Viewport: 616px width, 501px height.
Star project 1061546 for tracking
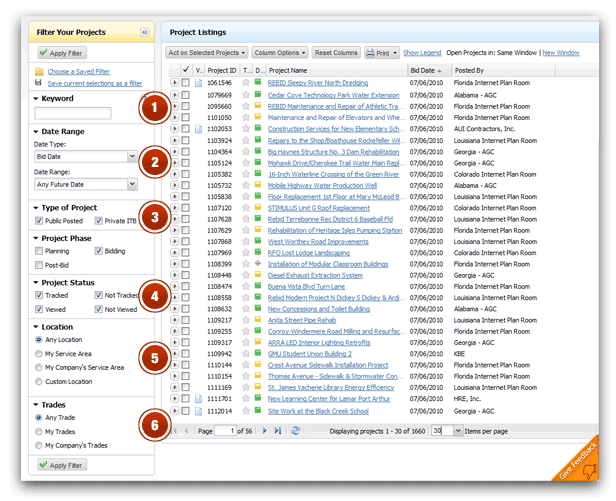pyautogui.click(x=246, y=83)
